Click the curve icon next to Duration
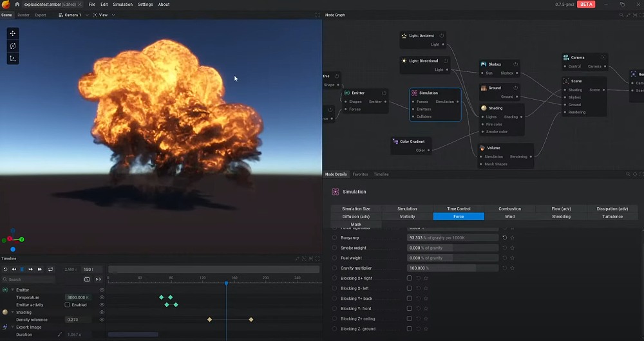Screen dimensions: 644x341 coord(59,335)
